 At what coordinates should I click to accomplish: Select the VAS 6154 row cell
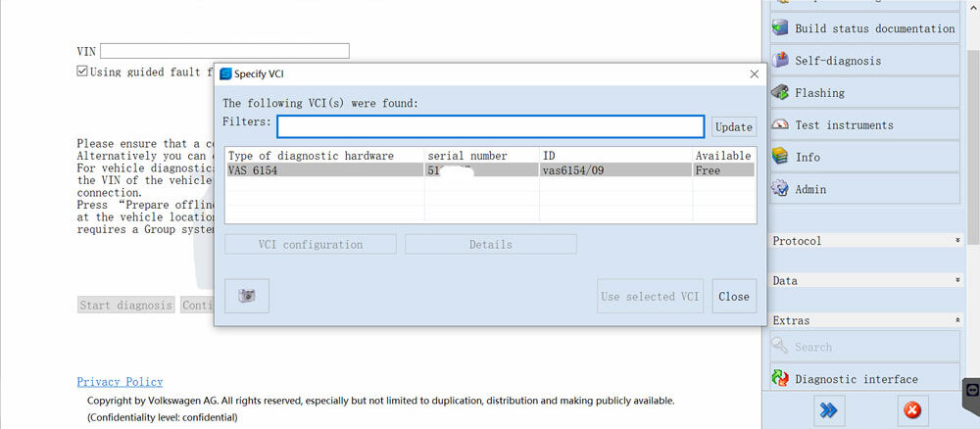[x=324, y=169]
